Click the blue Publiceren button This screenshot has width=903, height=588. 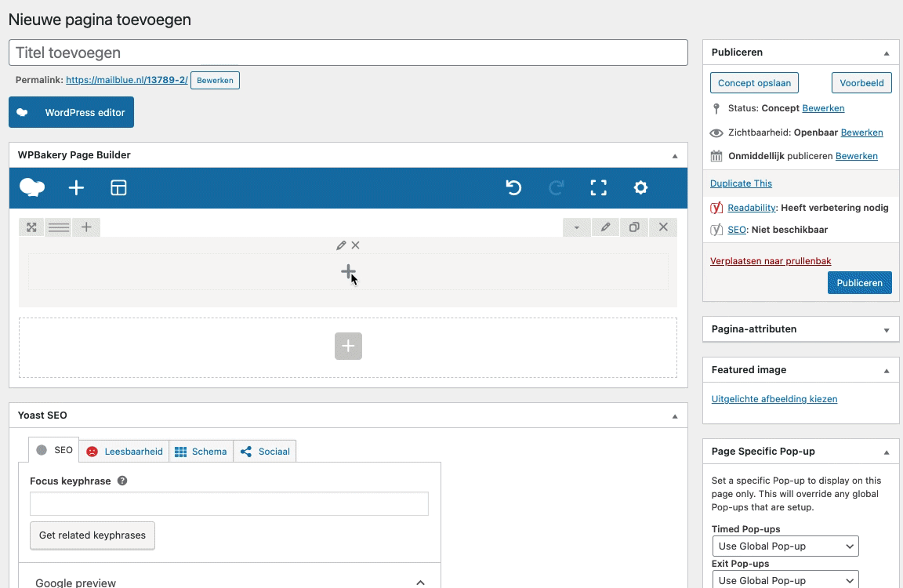[x=860, y=283]
